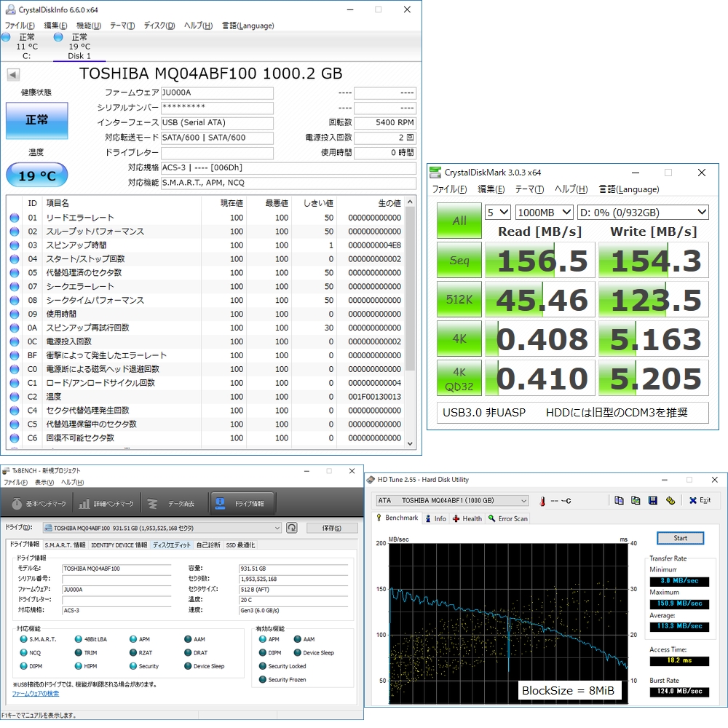This screenshot has height=728, width=728.
Task: Switch to TxBENCH ディスクエディット tab
Action: click(171, 545)
